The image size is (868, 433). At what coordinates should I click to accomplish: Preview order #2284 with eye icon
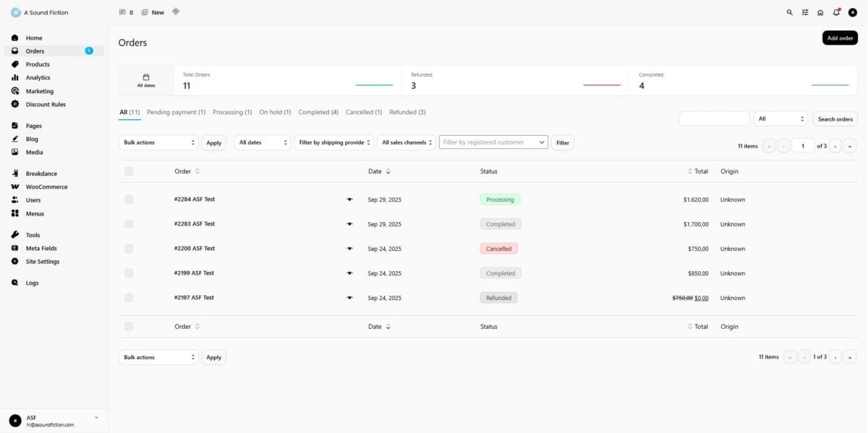(349, 200)
